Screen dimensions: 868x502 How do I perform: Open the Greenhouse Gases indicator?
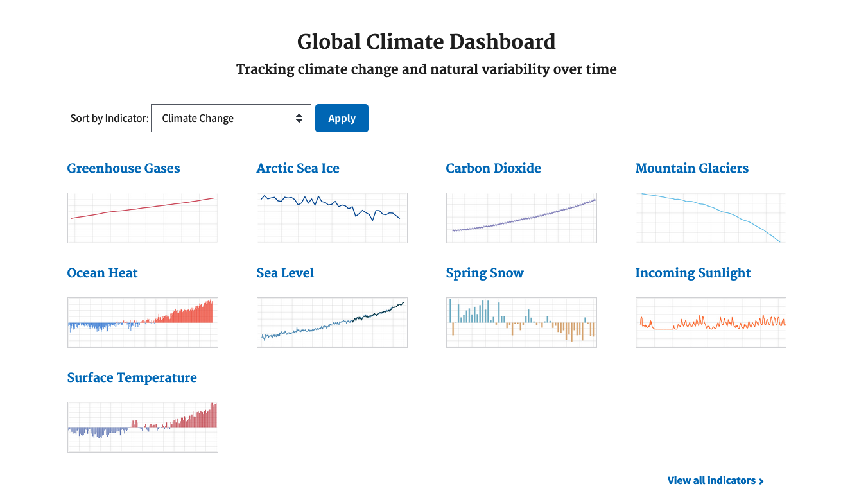[x=123, y=168]
